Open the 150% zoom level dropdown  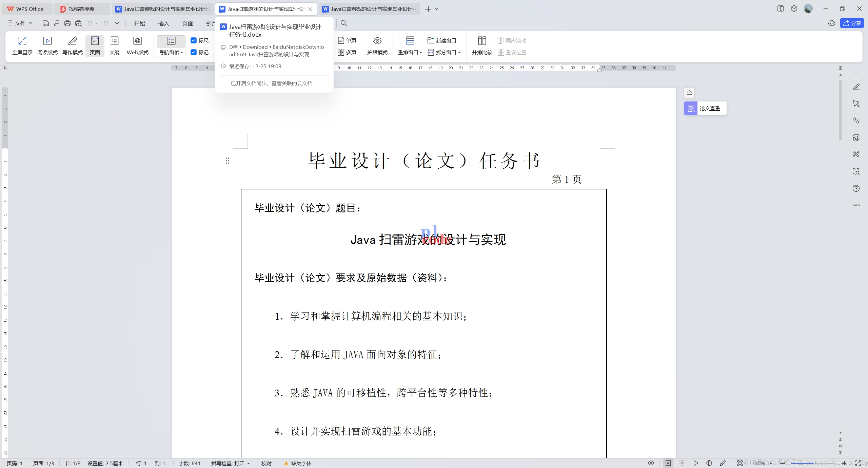(x=762, y=463)
